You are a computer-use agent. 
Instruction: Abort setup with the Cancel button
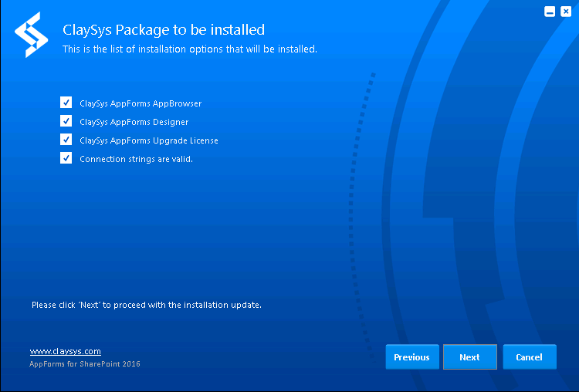coord(530,357)
